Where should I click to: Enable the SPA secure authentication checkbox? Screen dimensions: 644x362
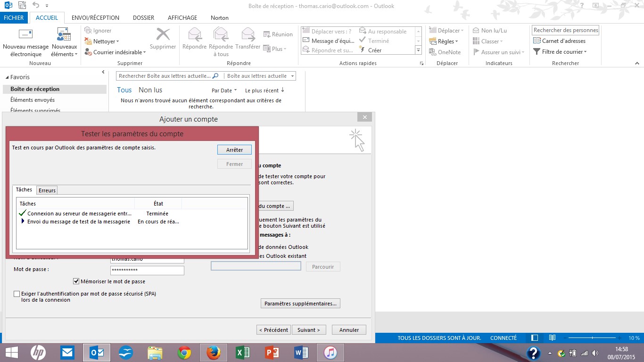click(x=17, y=294)
